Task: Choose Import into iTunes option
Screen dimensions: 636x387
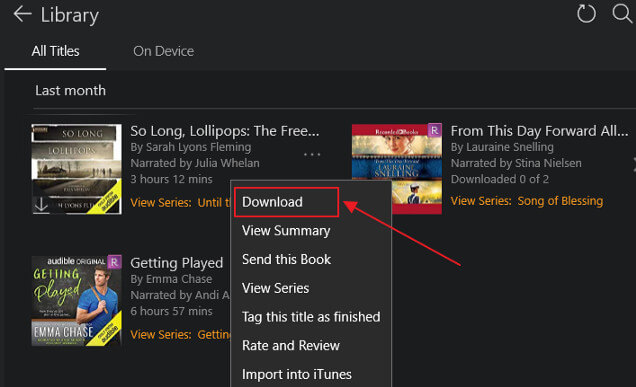Action: [x=297, y=374]
